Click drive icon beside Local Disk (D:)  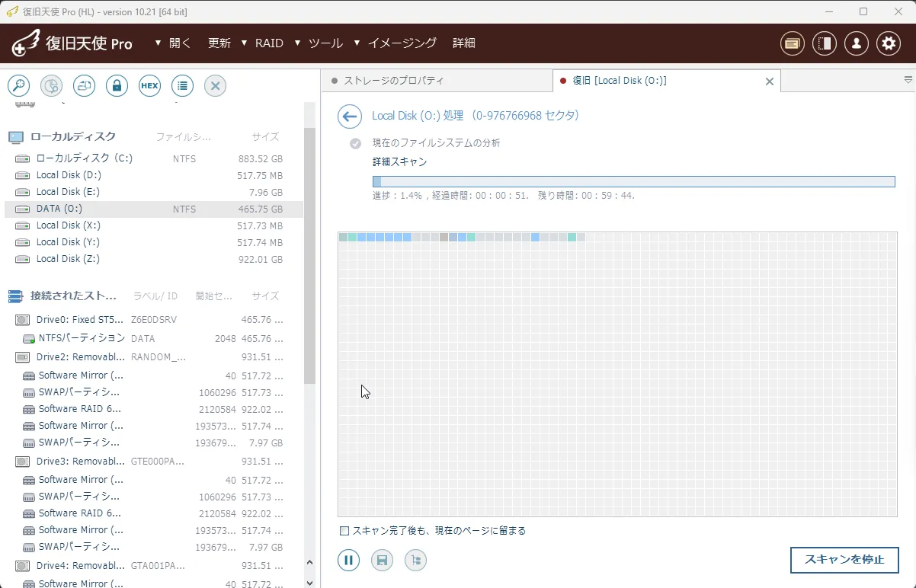pos(23,175)
